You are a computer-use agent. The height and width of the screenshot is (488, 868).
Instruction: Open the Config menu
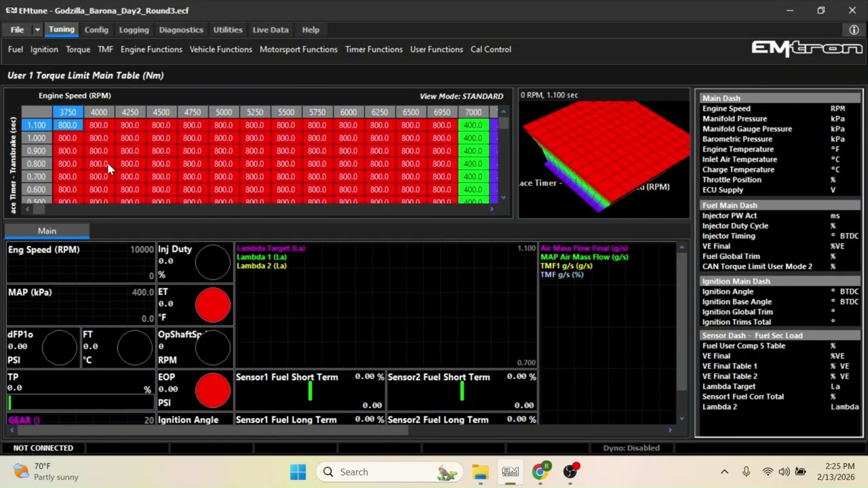[96, 30]
